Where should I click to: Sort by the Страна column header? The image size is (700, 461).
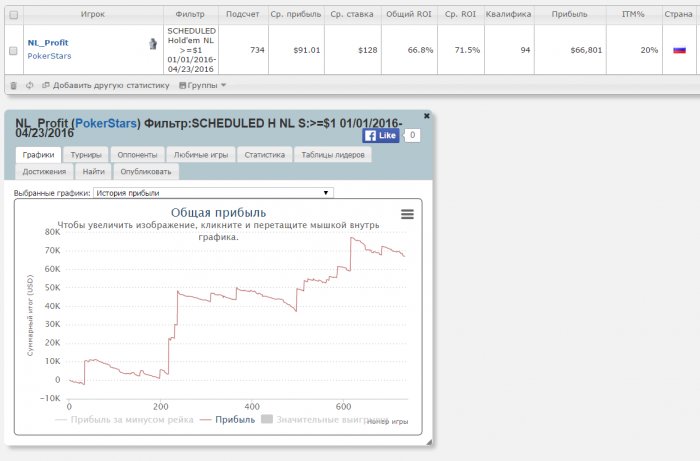click(678, 14)
